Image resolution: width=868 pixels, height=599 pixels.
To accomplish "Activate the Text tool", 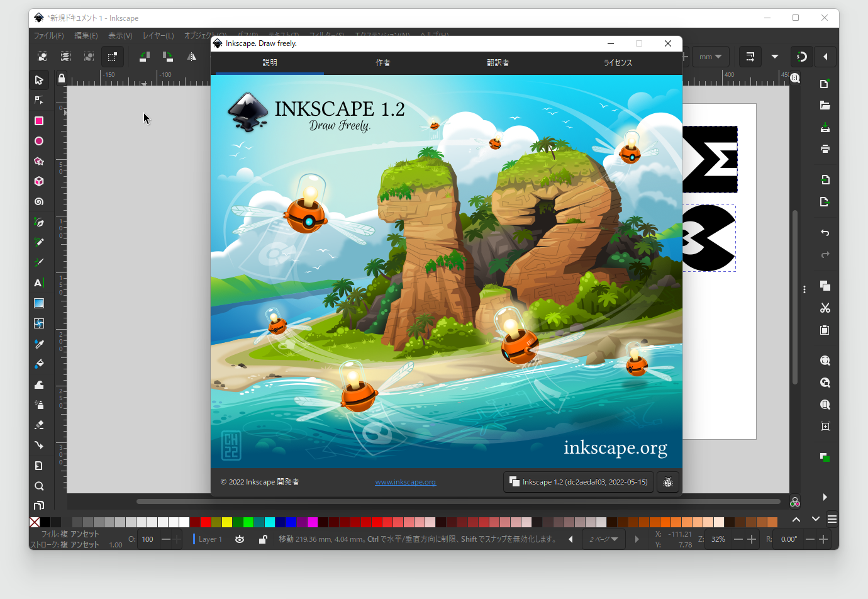I will [39, 283].
